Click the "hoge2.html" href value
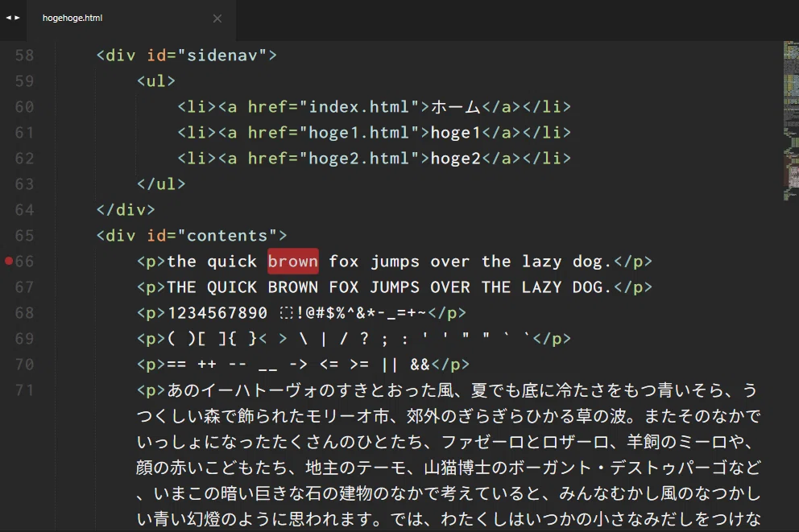The width and height of the screenshot is (799, 532). 359,159
